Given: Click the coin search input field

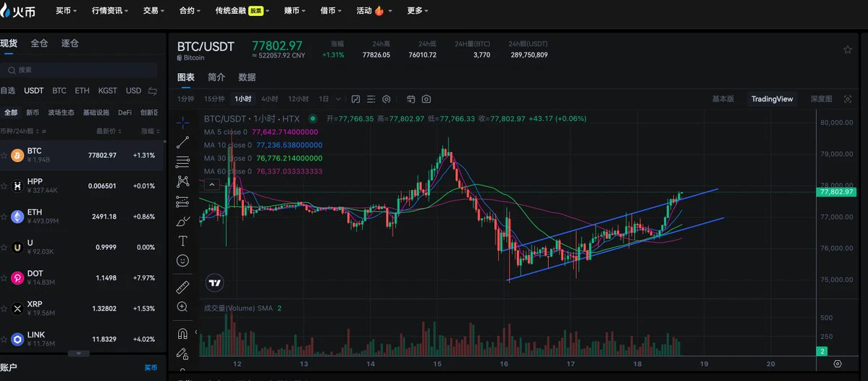Looking at the screenshot, I should pyautogui.click(x=79, y=70).
